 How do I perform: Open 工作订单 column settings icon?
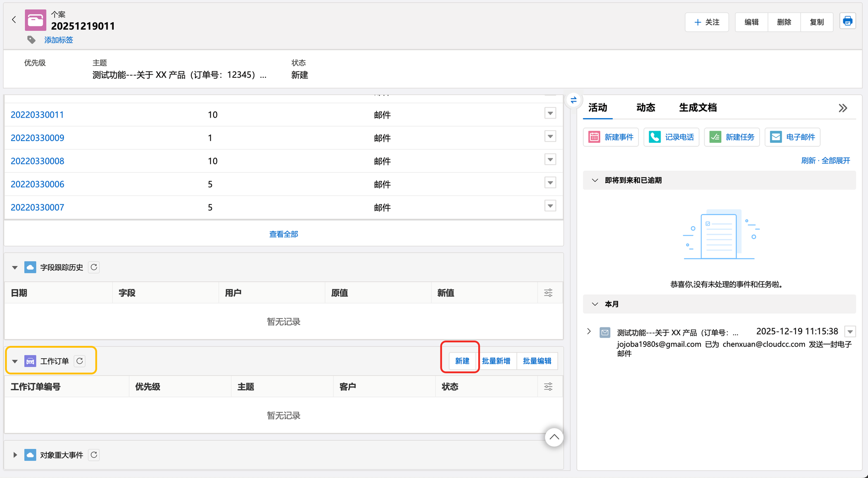coord(548,386)
